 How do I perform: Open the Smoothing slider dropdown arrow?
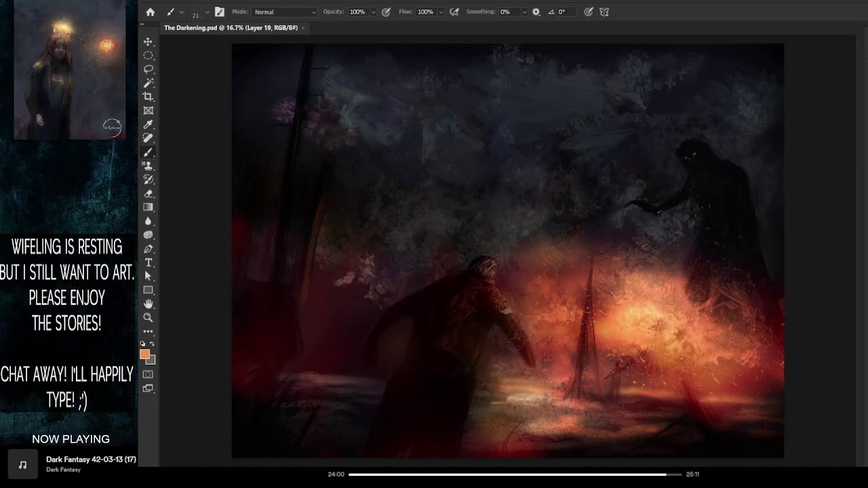pyautogui.click(x=524, y=12)
